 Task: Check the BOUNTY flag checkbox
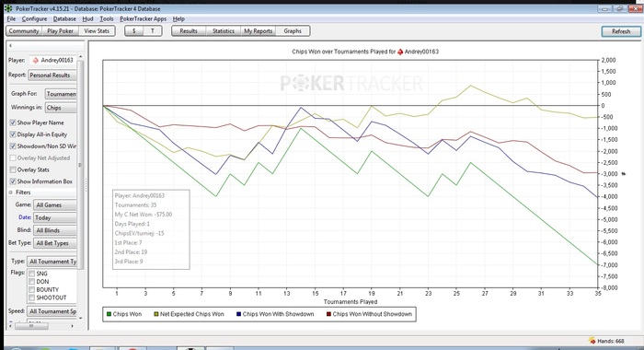(31, 289)
